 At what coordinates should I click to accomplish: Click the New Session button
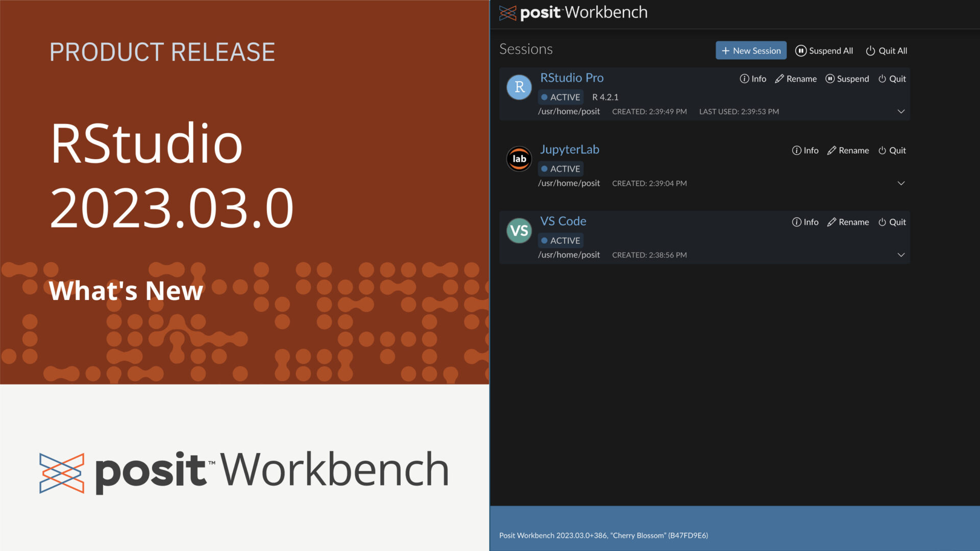point(750,51)
